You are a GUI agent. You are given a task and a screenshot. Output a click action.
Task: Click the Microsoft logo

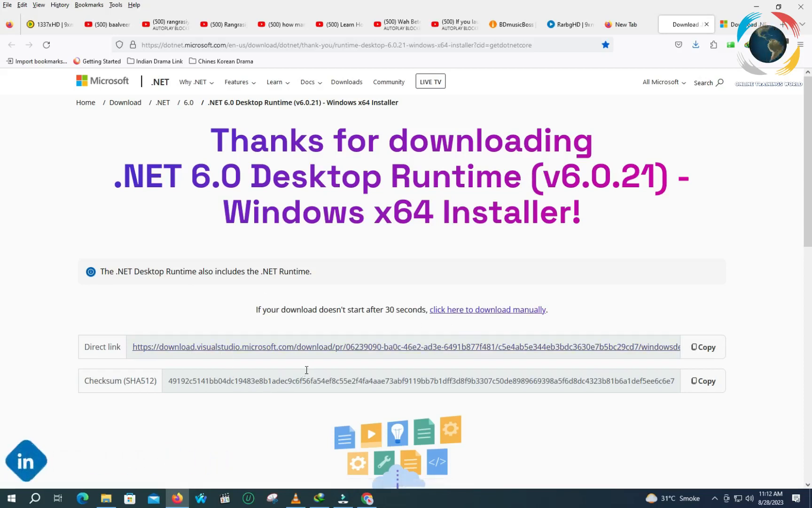102,81
